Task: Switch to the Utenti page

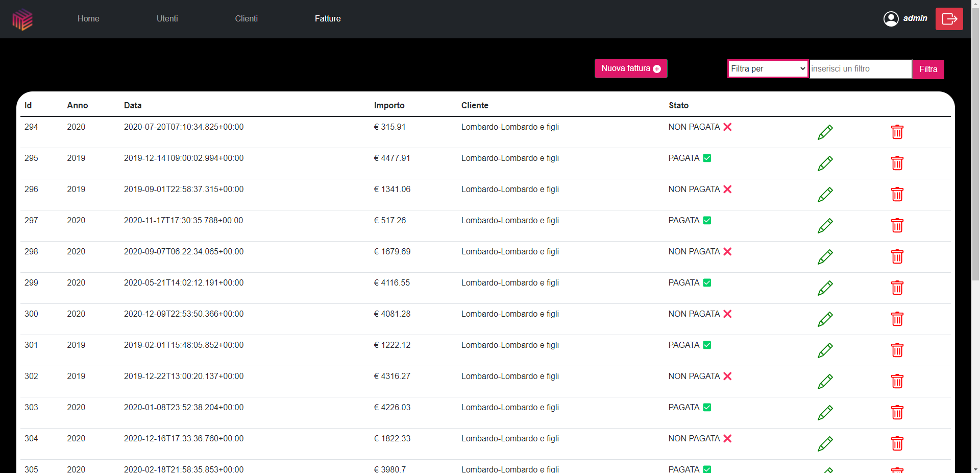Action: (167, 18)
